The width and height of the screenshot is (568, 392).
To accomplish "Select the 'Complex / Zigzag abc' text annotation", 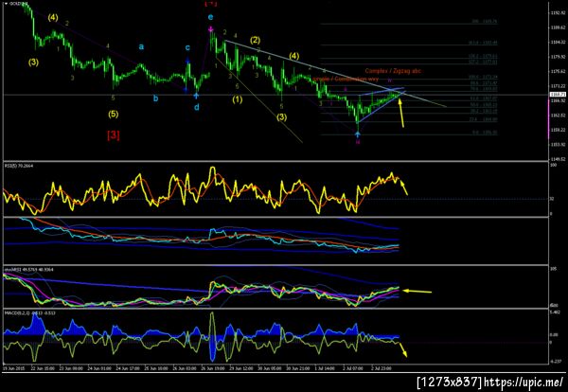I will pyautogui.click(x=393, y=71).
